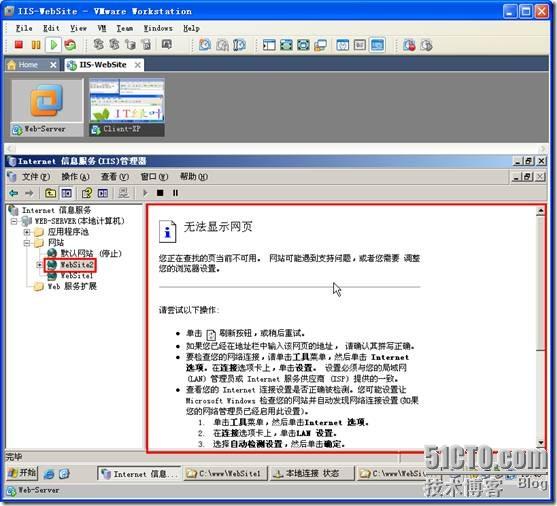Click the 无法显示网页 heading text
This screenshot has height=506, width=557.
218,227
